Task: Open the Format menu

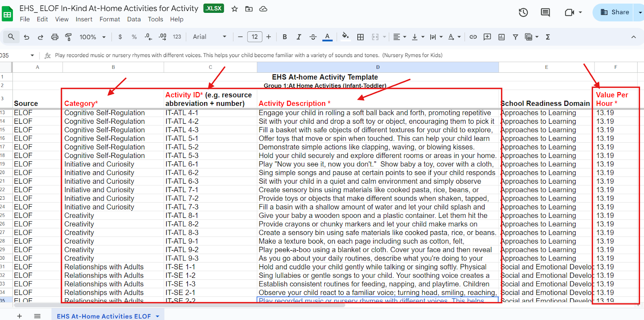Action: (109, 19)
